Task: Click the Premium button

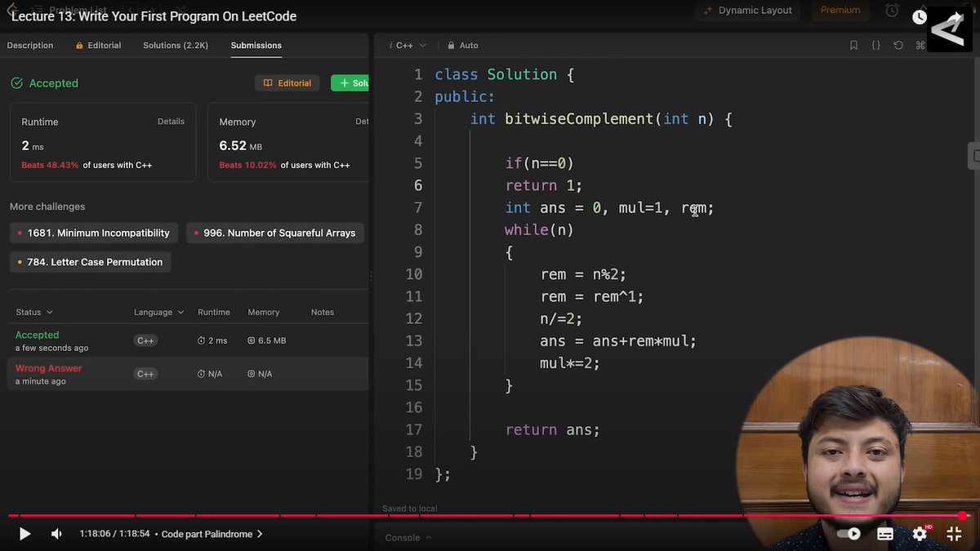Action: pos(840,11)
